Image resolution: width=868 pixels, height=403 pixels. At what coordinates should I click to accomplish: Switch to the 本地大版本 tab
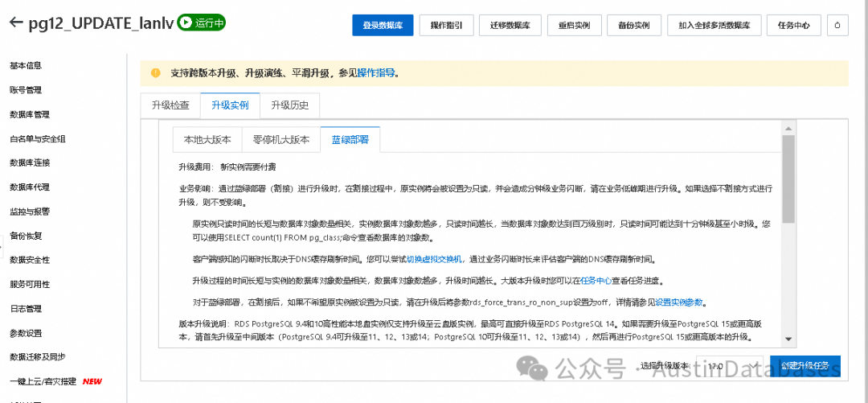coord(207,140)
